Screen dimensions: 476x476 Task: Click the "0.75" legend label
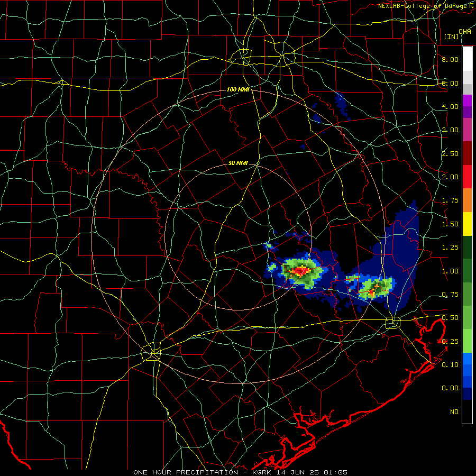pos(450,295)
